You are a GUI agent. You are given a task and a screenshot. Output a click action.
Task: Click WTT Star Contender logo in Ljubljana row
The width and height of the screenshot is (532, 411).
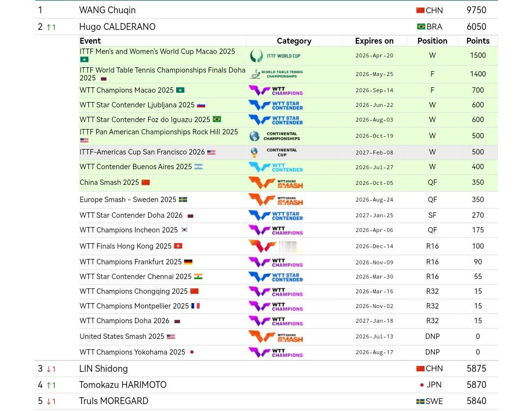276,105
